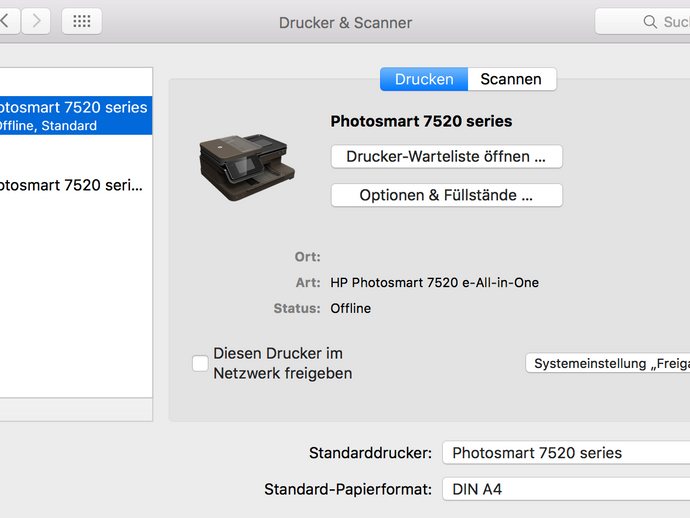Go forward with the right arrow button
Screen dimensions: 690x518
[36, 21]
